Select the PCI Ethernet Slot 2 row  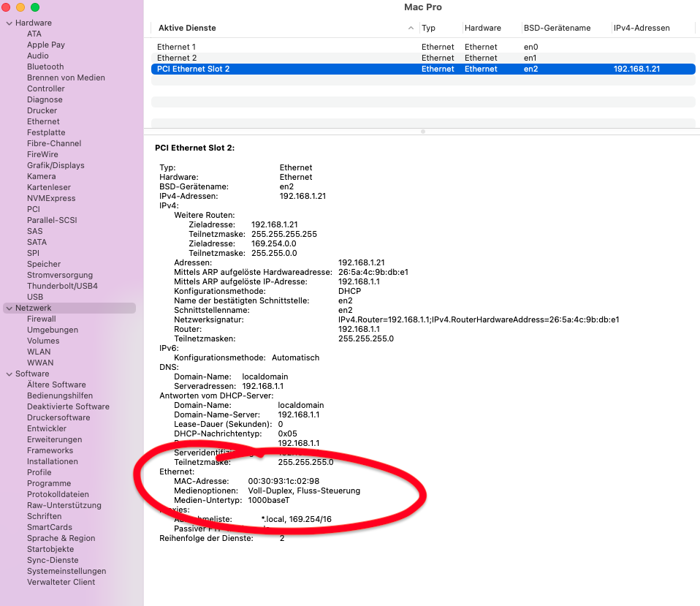tap(423, 69)
